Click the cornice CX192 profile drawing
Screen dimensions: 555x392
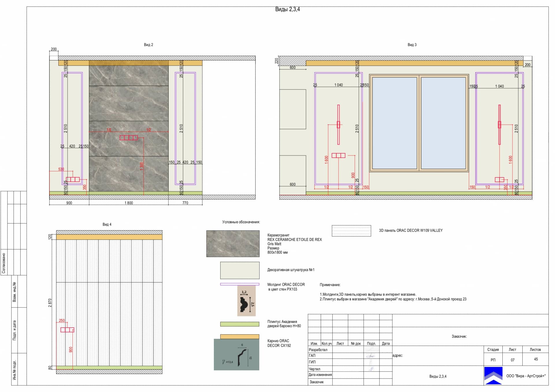236,354
